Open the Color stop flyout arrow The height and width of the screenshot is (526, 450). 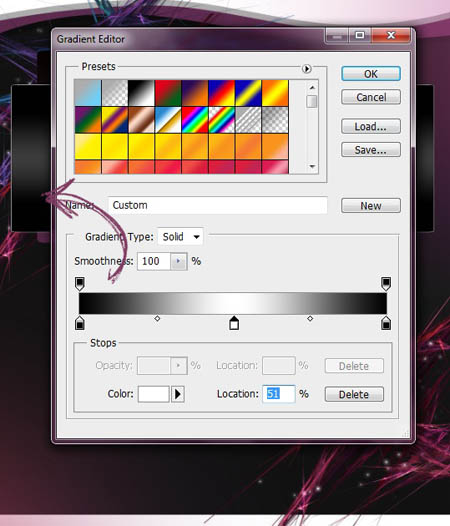coord(178,394)
